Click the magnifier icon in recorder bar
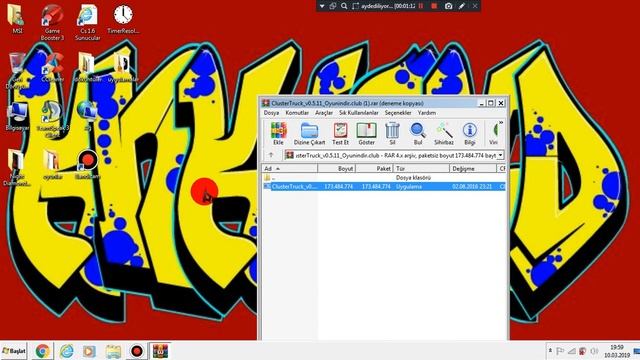The height and width of the screenshot is (360, 640). tap(344, 6)
